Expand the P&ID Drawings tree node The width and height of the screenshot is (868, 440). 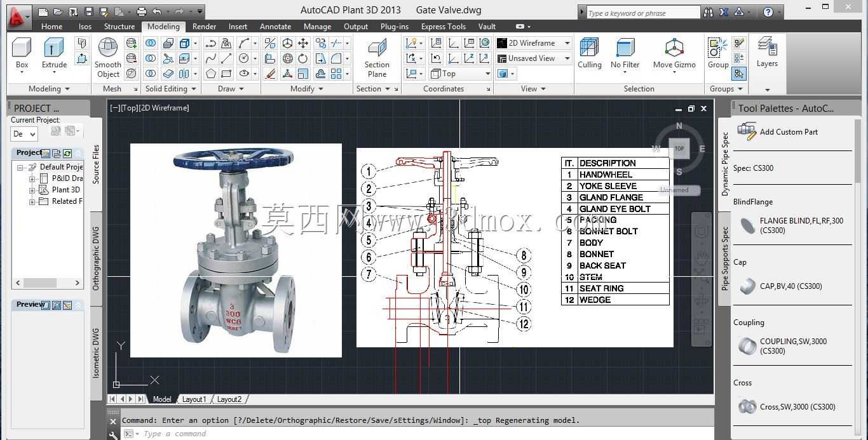tap(32, 179)
